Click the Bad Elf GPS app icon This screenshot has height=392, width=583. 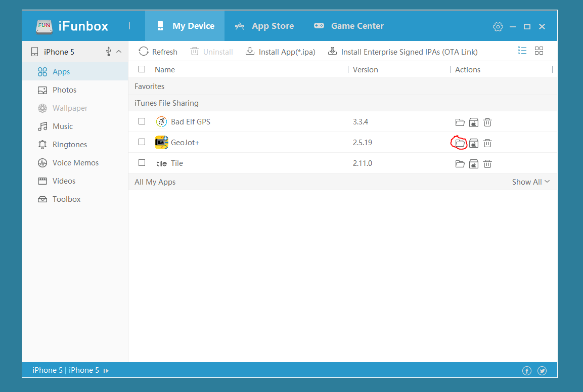[161, 121]
